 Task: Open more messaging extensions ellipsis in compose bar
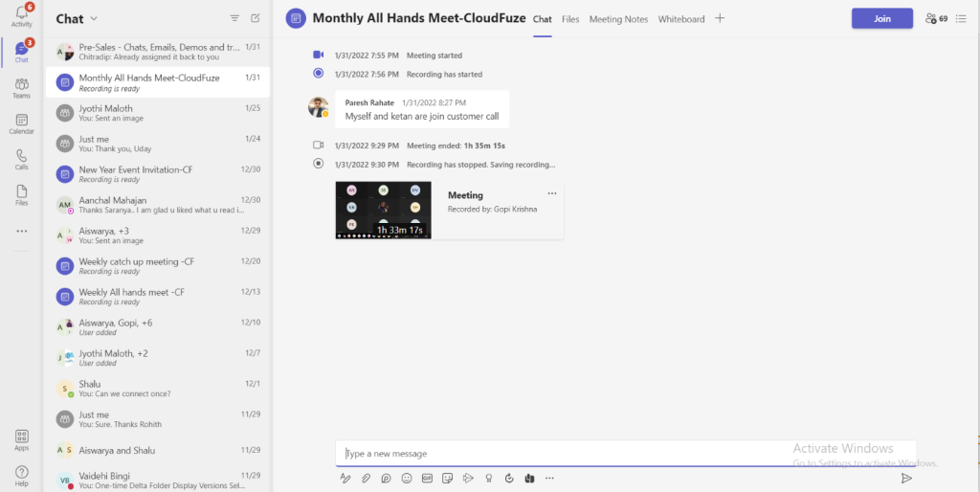point(549,479)
